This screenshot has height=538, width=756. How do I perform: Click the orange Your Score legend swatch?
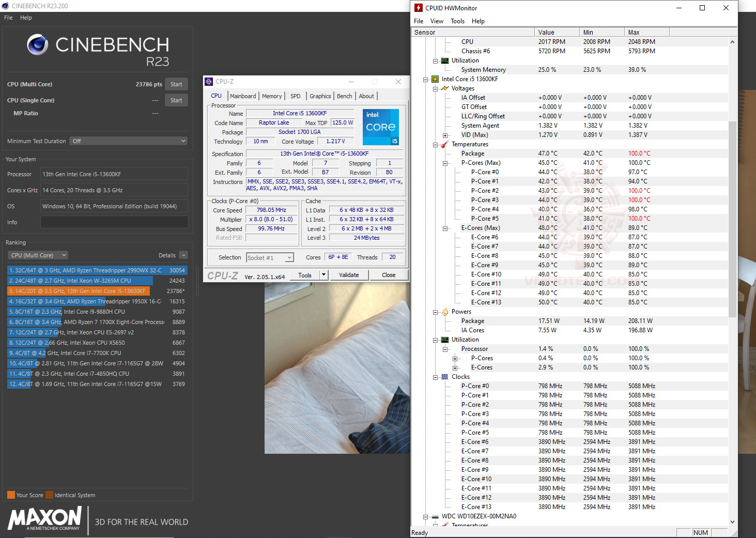coord(11,495)
